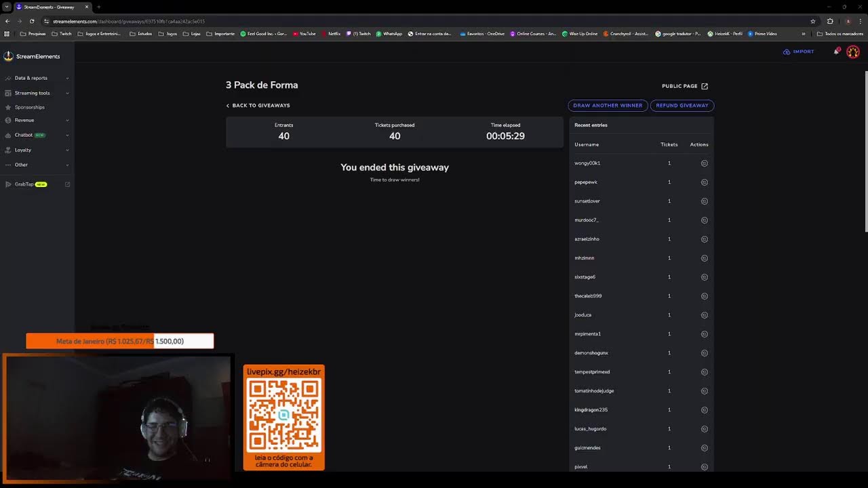Expand the Data & reports menu
This screenshot has width=868, height=488.
[37, 78]
